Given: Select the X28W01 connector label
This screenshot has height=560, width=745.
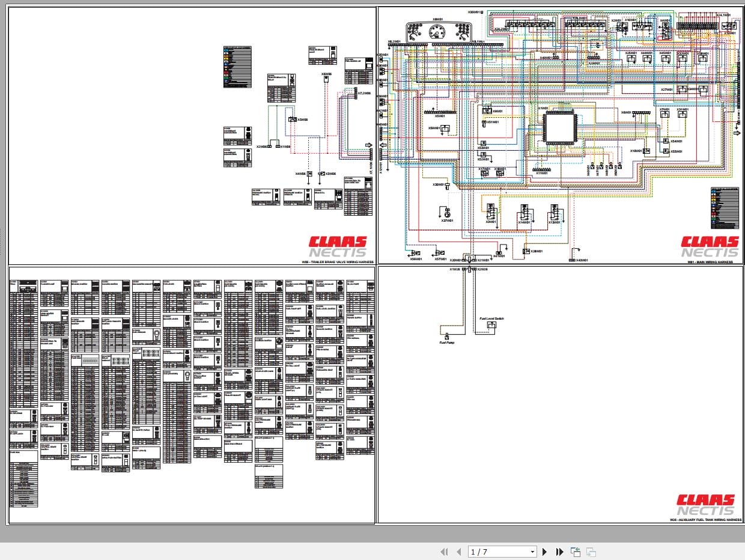Looking at the screenshot, I should pos(537,251).
